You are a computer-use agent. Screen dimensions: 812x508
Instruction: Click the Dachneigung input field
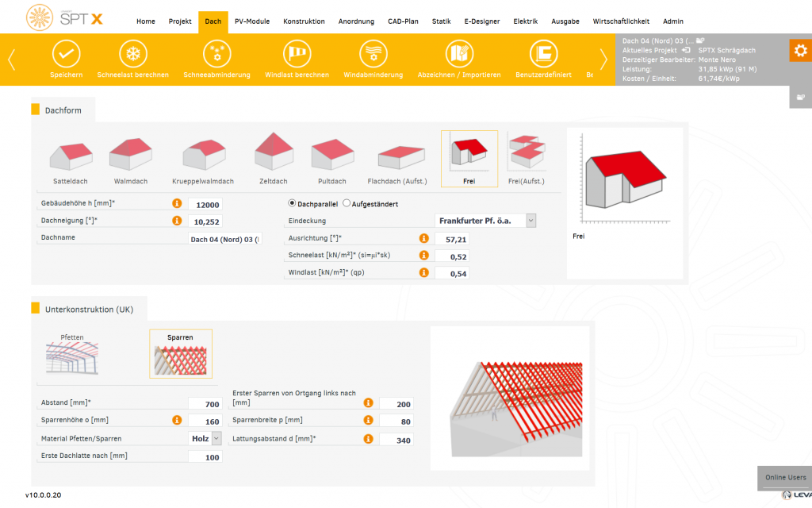point(205,221)
